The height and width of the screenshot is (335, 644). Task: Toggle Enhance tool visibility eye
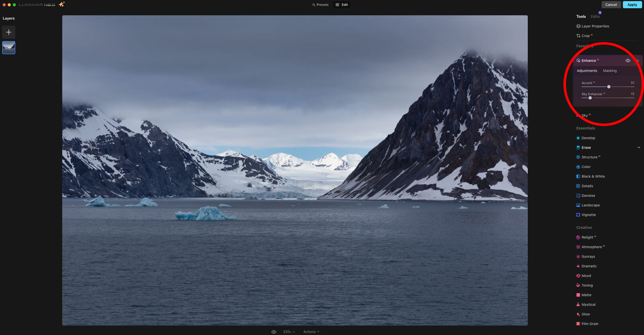click(627, 61)
